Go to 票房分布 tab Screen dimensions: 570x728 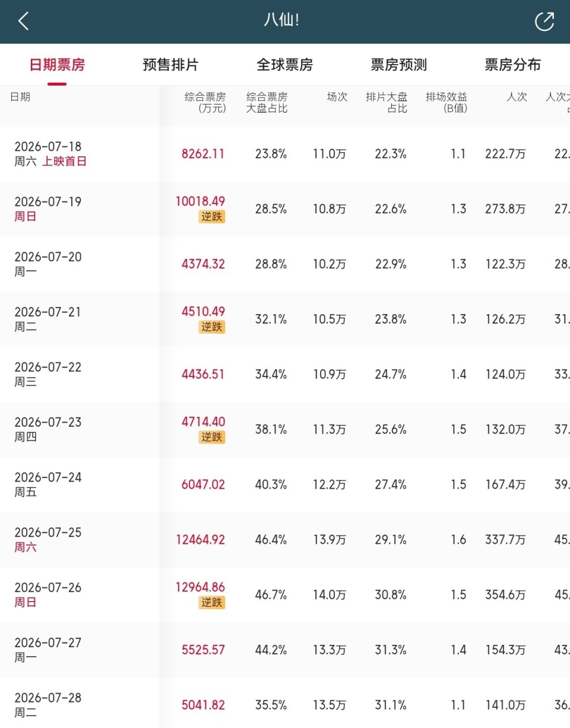(512, 65)
